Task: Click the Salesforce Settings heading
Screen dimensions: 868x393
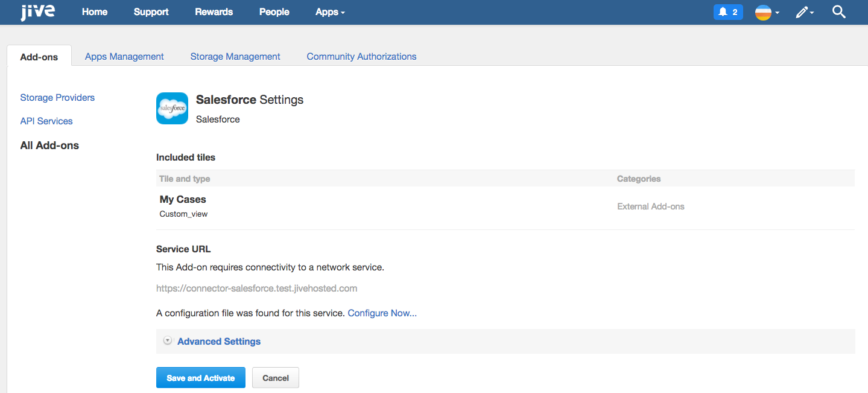Action: [250, 100]
